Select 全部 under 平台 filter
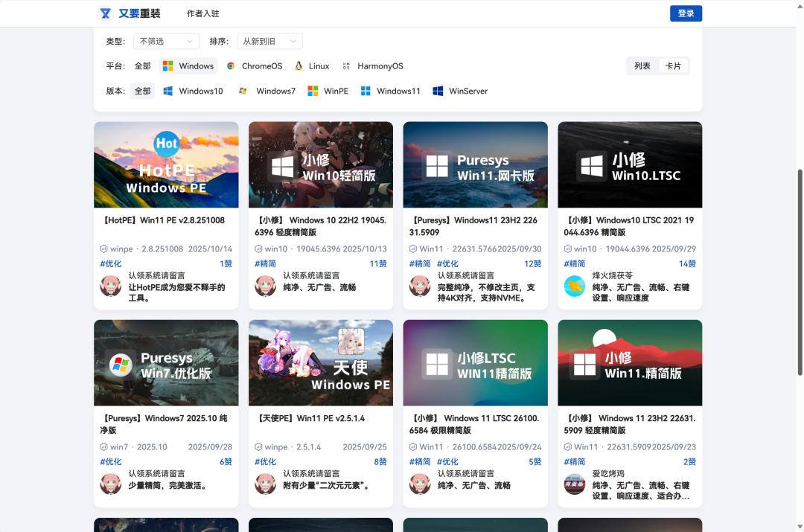804x532 pixels. pos(142,65)
